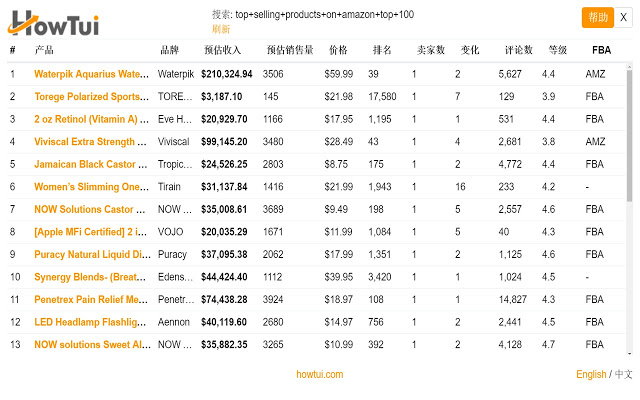Open Torege Polarized Sports... product link

point(91,97)
